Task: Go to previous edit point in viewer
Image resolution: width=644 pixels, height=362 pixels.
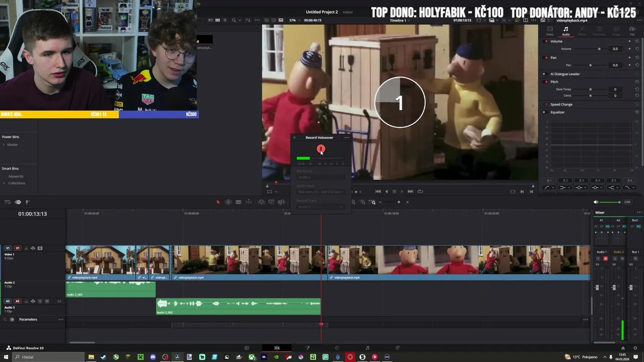Action: [x=531, y=192]
